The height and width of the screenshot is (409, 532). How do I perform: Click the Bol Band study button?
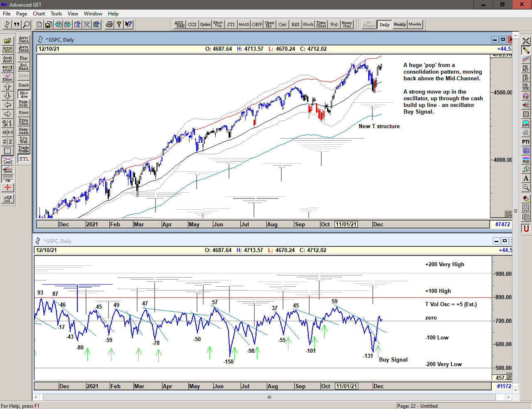tap(24, 67)
